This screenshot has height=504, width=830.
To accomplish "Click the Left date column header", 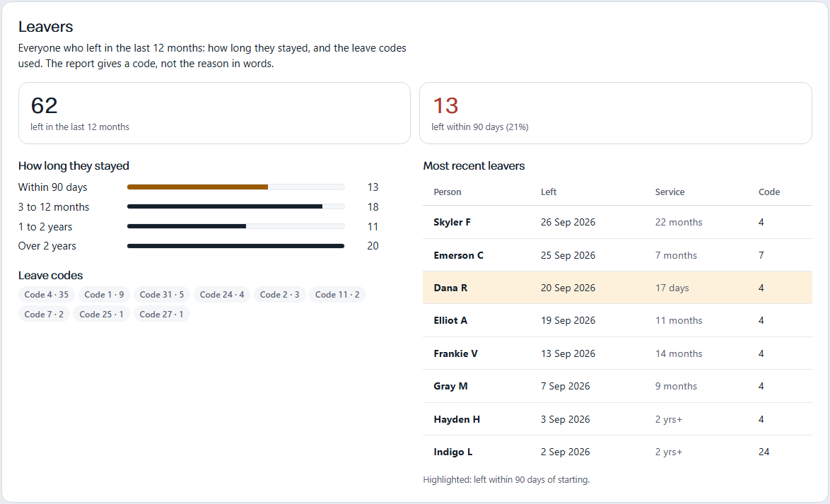I will coord(549,192).
